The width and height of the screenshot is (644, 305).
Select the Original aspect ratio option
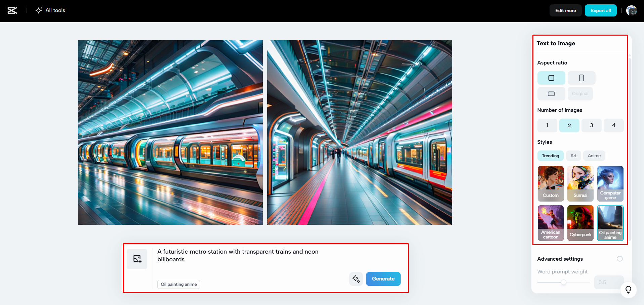pyautogui.click(x=580, y=94)
